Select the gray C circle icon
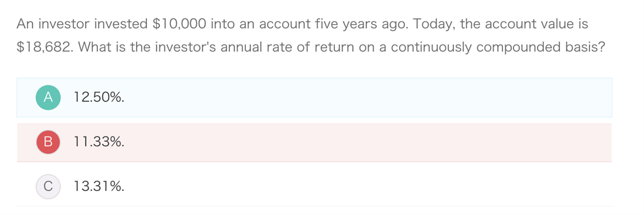The width and height of the screenshot is (644, 215). click(x=48, y=187)
